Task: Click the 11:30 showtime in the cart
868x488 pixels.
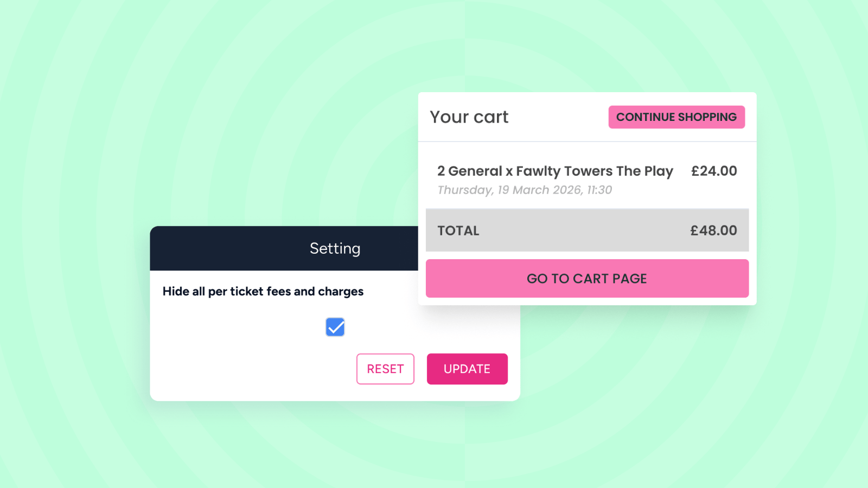Action: coord(599,190)
